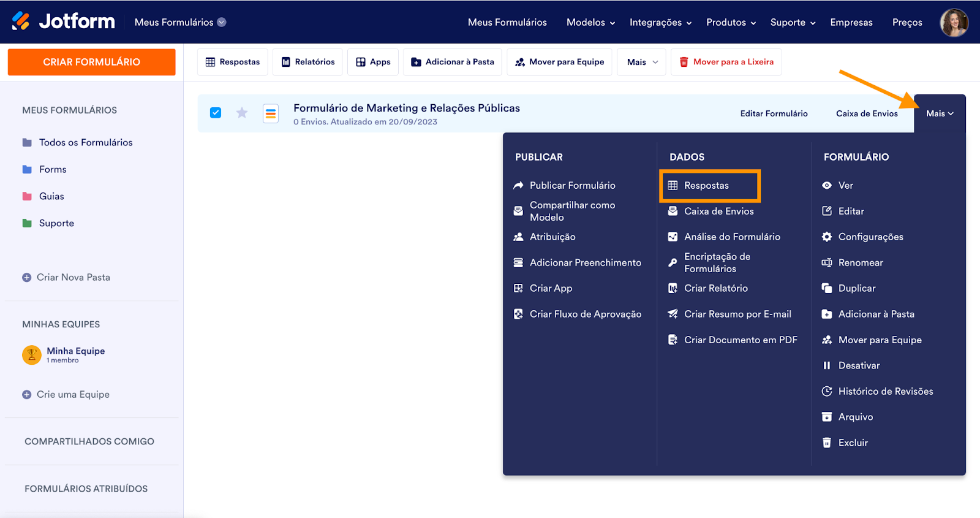
Task: Open the Integrações dropdown menu
Action: [660, 23]
